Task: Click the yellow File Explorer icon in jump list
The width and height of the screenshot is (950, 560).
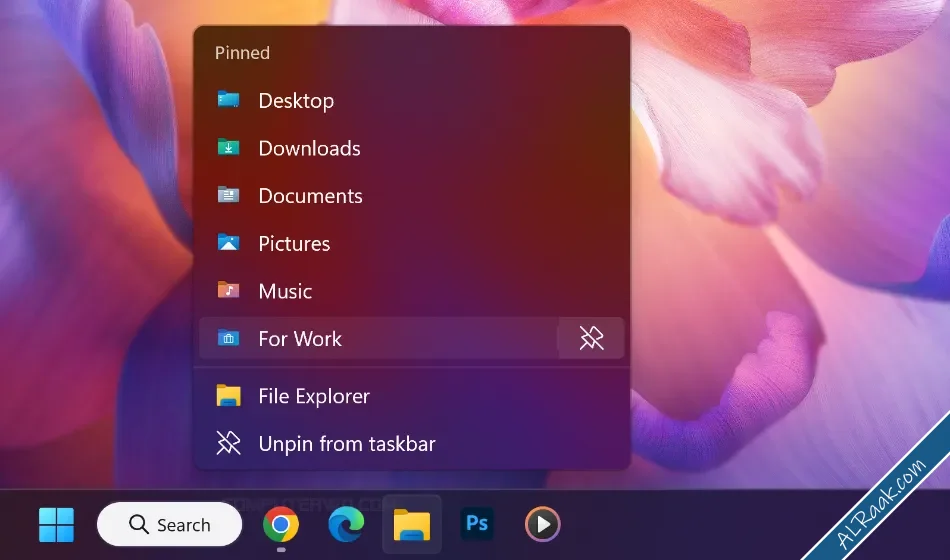Action: 228,396
